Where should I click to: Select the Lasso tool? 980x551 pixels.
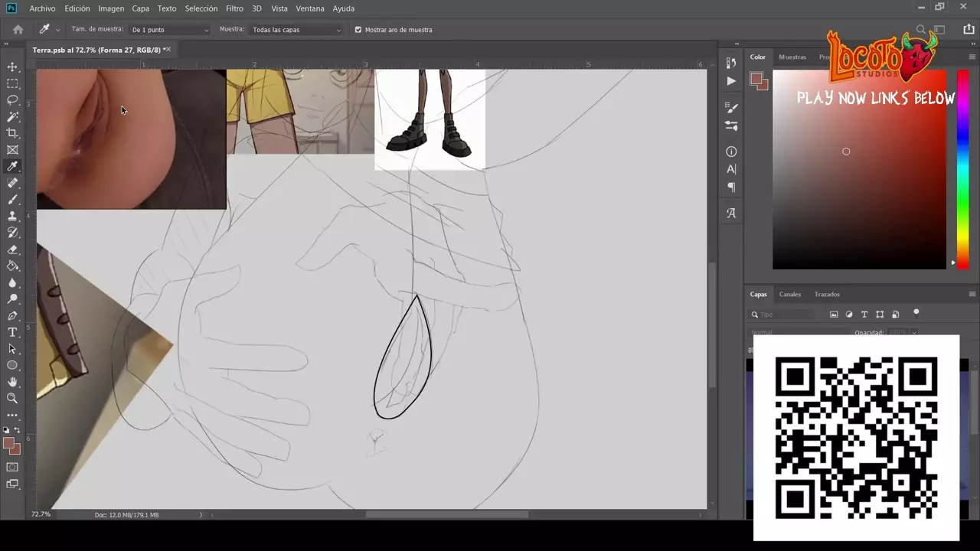12,100
